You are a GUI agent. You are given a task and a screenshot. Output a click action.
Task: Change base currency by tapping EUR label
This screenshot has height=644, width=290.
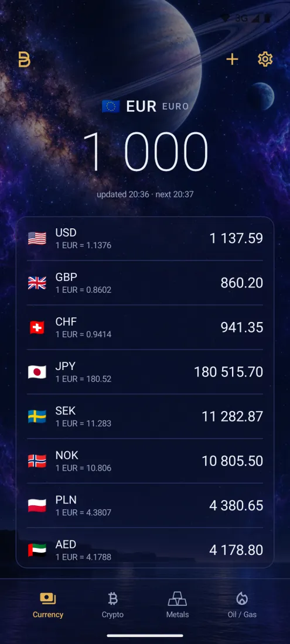141,107
